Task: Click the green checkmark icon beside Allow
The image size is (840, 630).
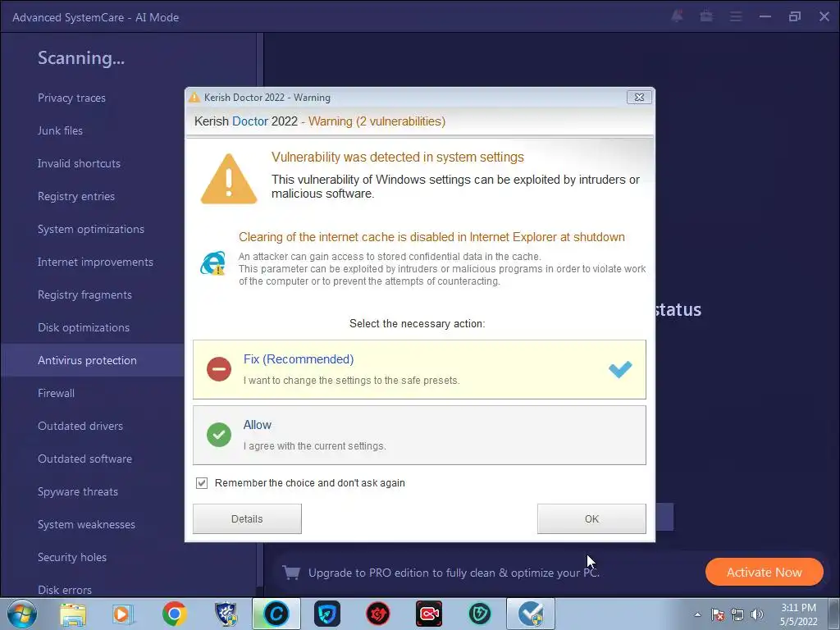Action: [x=218, y=435]
